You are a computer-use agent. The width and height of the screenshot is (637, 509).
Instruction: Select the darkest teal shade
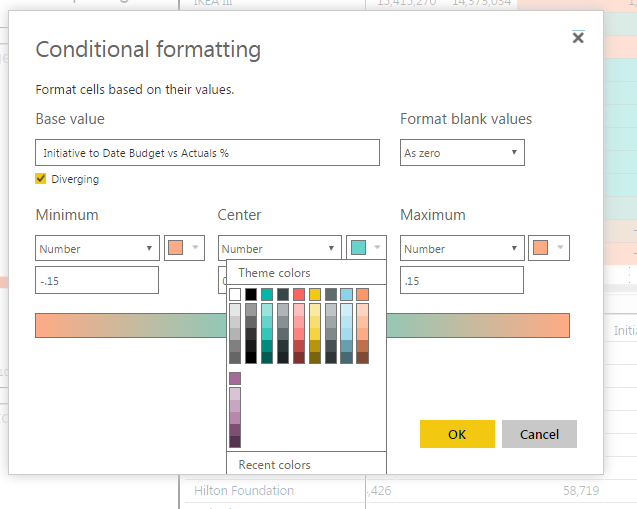(x=267, y=357)
